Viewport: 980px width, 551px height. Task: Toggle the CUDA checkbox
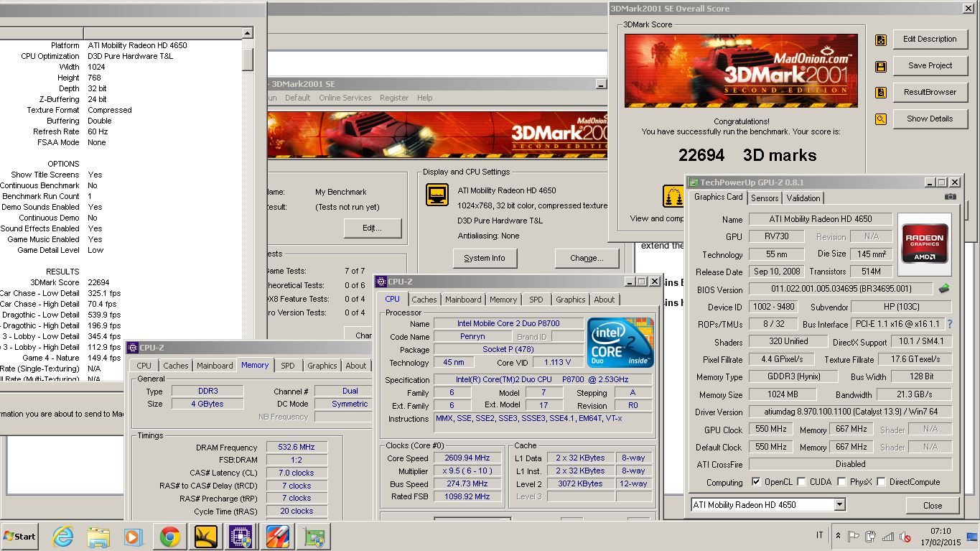(x=802, y=482)
